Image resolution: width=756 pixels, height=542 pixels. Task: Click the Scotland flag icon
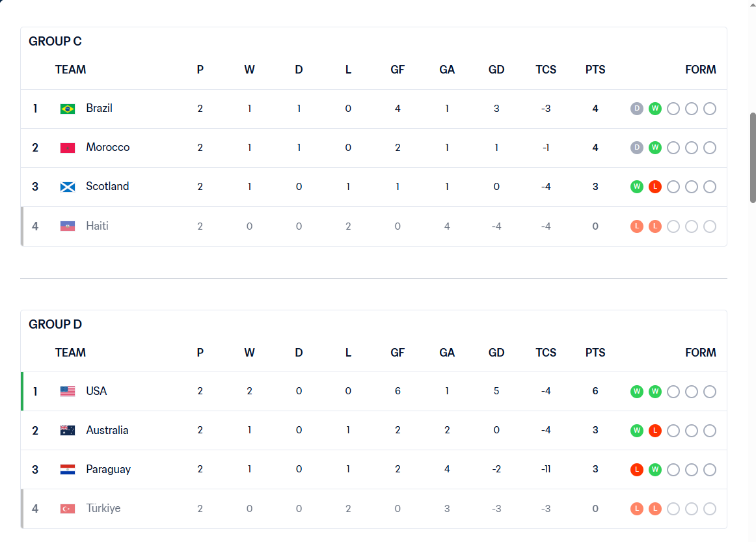[68, 187]
